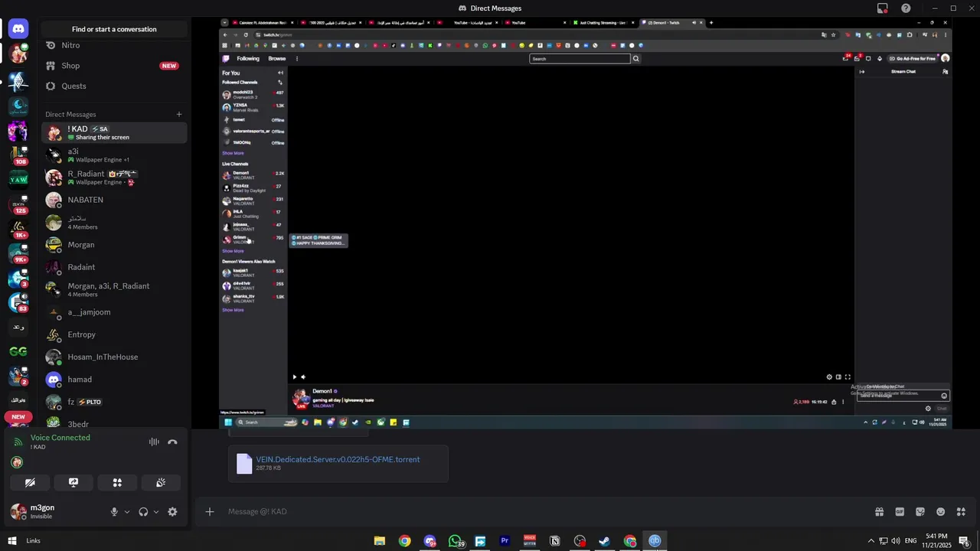Start an Activity in voice panel
The width and height of the screenshot is (980, 551).
[117, 483]
